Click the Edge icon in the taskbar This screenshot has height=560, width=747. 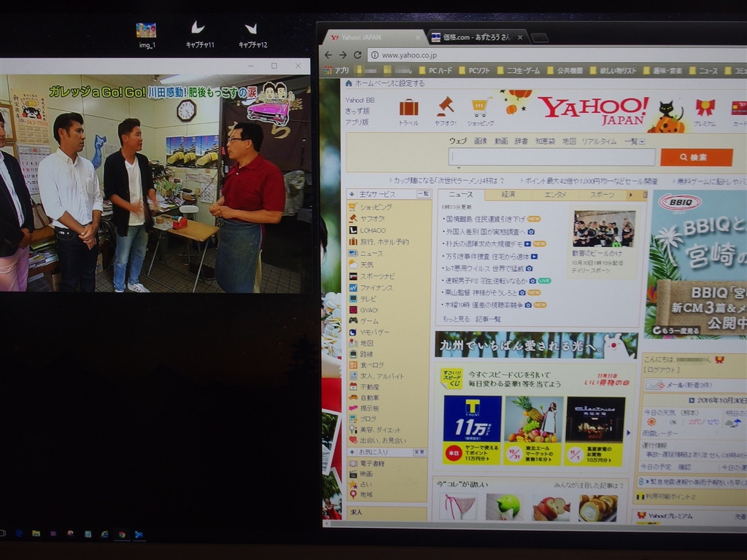pos(19,534)
